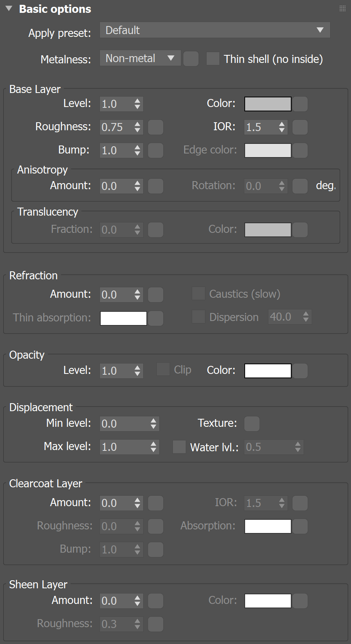351x644 pixels.
Task: Click the Base Layer IOR map slot
Action: [x=300, y=127]
